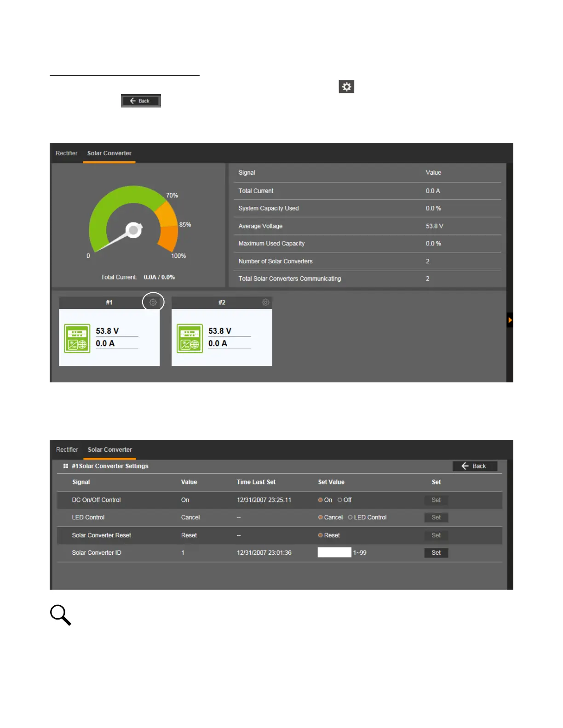Select Reset option for Solar Converter Reset
The width and height of the screenshot is (563, 728).
[321, 535]
